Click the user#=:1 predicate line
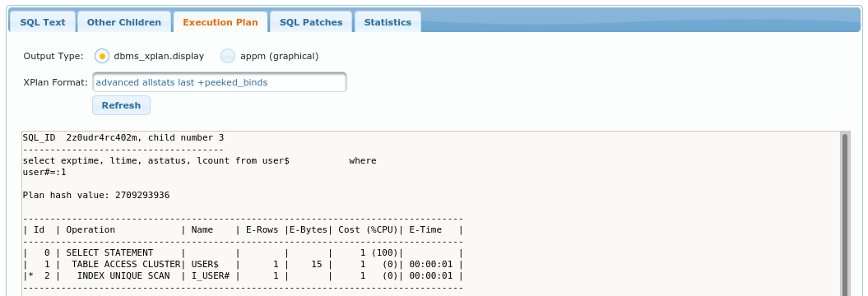Viewport: 868px width, 296px height. [x=44, y=172]
